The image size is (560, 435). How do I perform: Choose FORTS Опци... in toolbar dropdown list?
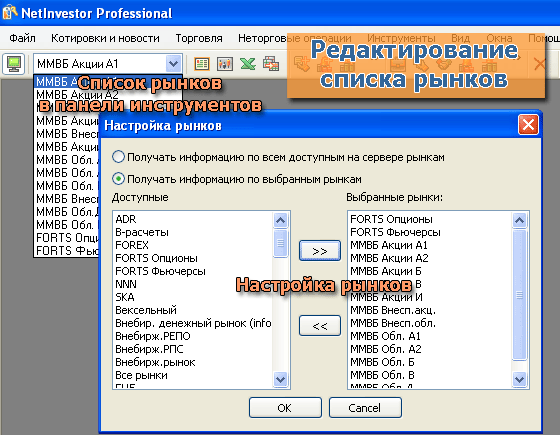tap(67, 238)
